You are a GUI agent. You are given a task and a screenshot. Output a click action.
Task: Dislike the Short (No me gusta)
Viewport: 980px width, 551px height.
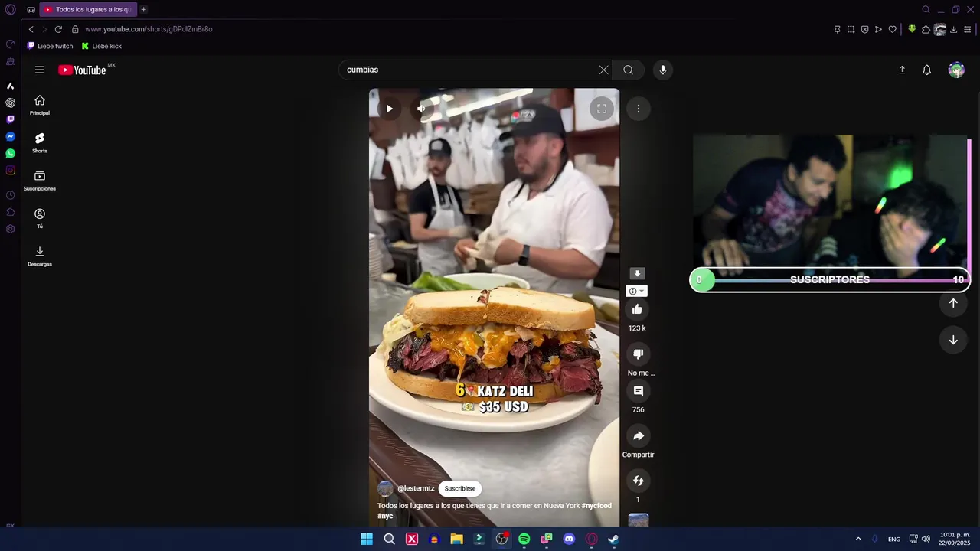[638, 354]
